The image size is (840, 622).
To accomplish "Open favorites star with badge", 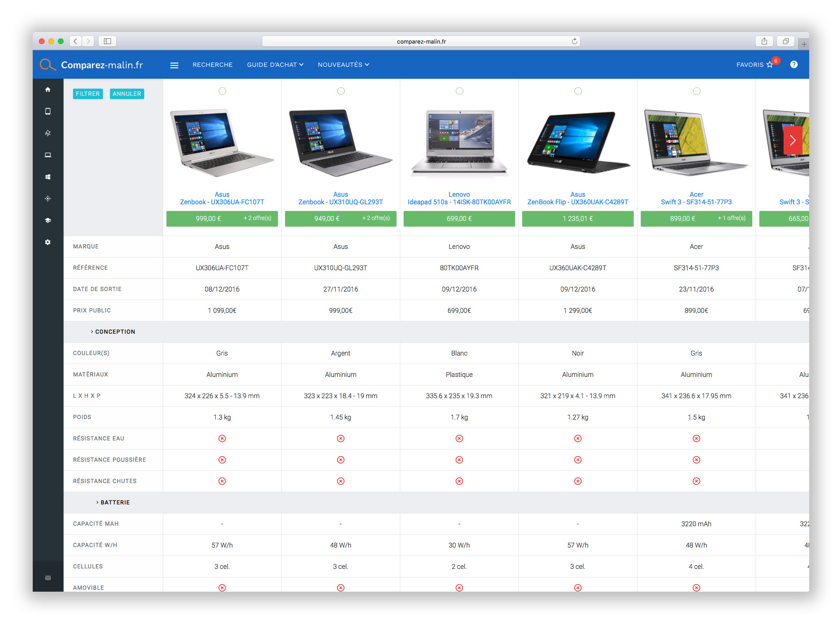I will click(x=770, y=64).
